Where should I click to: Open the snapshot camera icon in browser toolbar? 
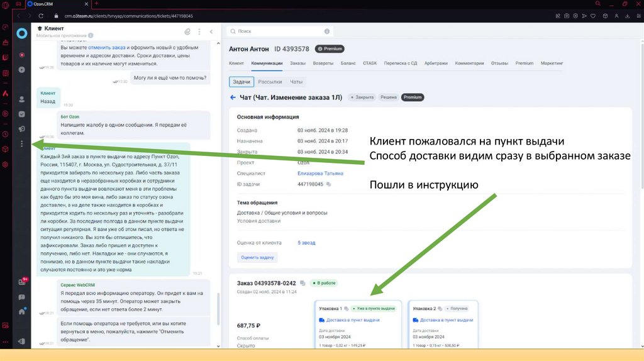(567, 16)
